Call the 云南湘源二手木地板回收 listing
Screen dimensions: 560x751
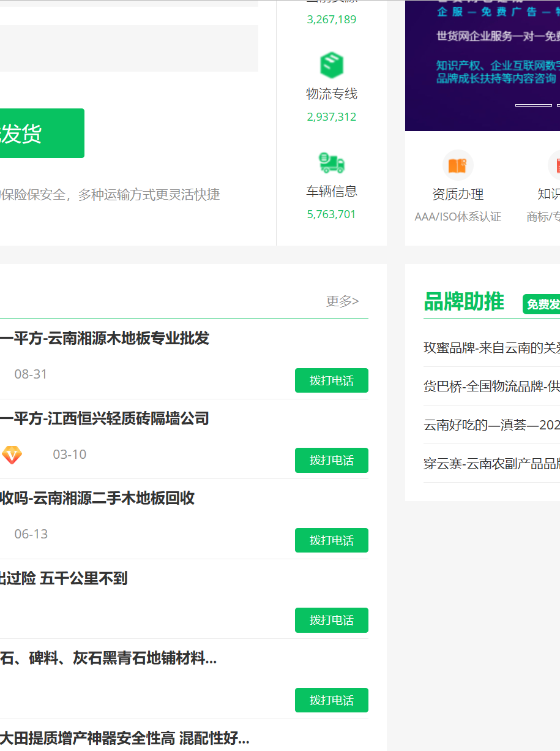tap(331, 540)
